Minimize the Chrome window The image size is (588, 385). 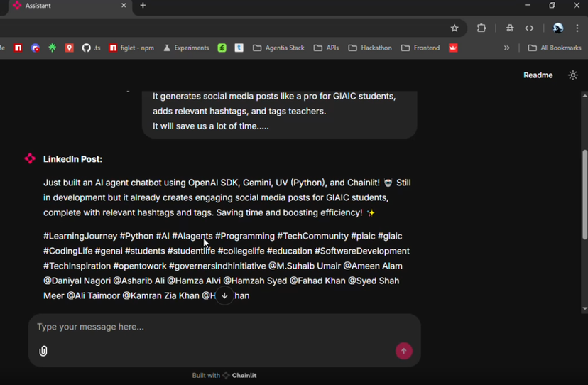point(527,5)
